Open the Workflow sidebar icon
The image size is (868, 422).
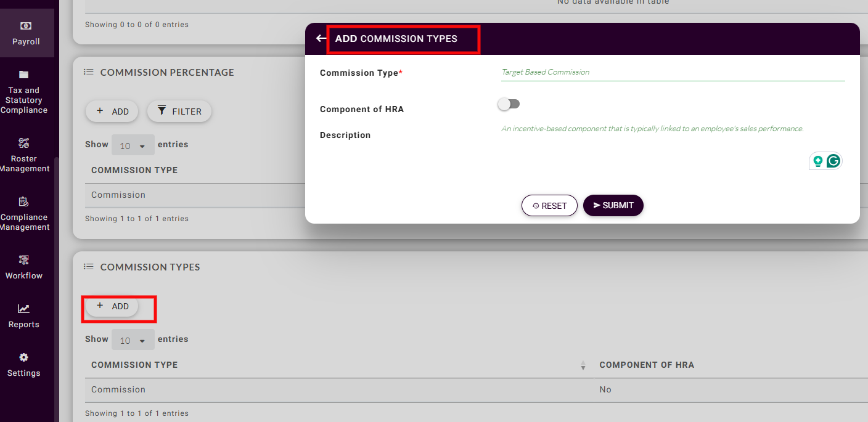point(24,260)
